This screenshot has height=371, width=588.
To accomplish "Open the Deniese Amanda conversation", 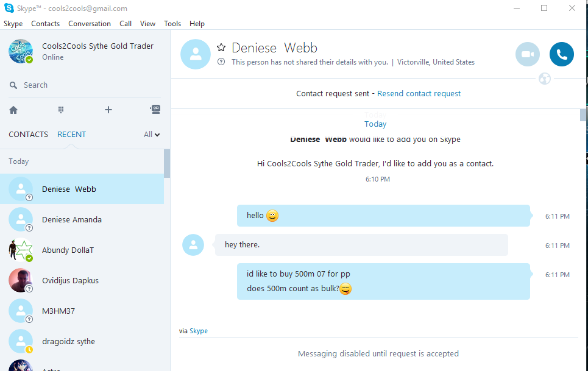I will 82,219.
